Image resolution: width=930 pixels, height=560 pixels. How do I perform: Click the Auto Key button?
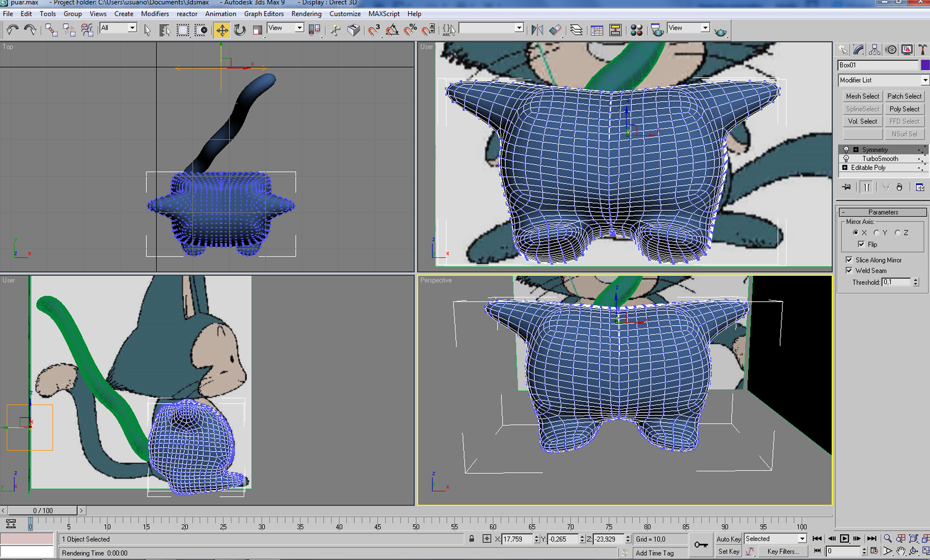pyautogui.click(x=728, y=539)
